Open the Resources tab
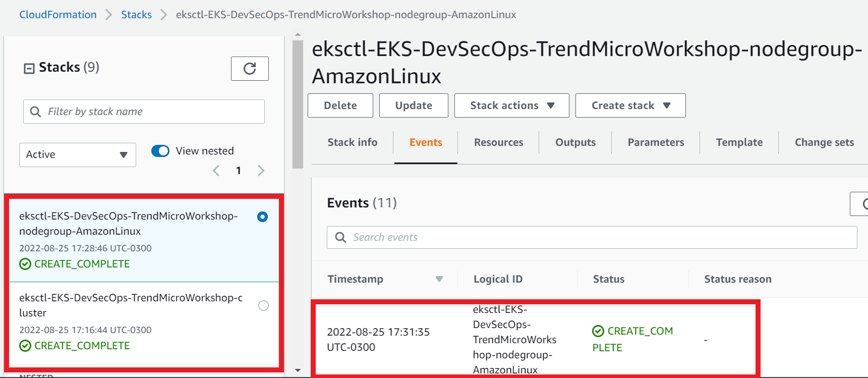This screenshot has width=868, height=378. [499, 142]
